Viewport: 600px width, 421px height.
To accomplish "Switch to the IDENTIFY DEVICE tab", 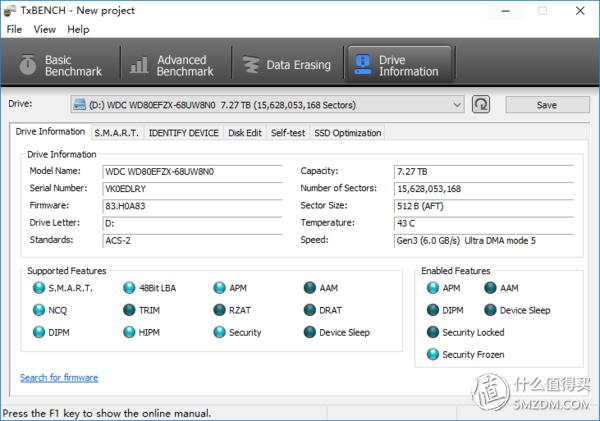I will pos(183,133).
